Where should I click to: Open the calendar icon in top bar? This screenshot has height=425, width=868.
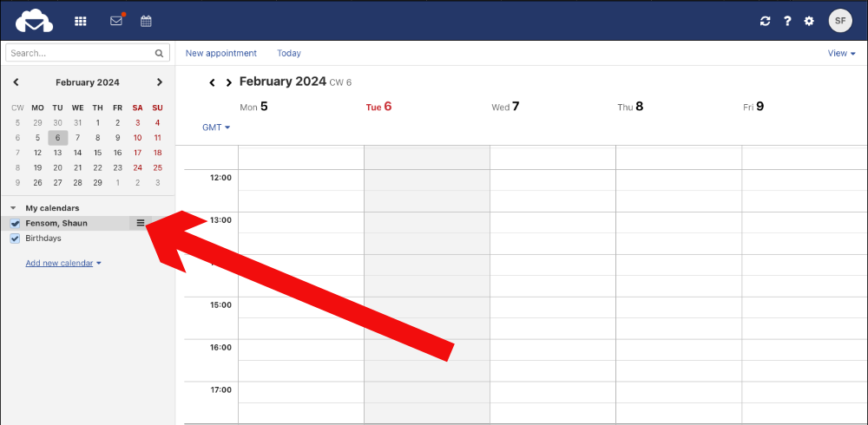point(146,21)
